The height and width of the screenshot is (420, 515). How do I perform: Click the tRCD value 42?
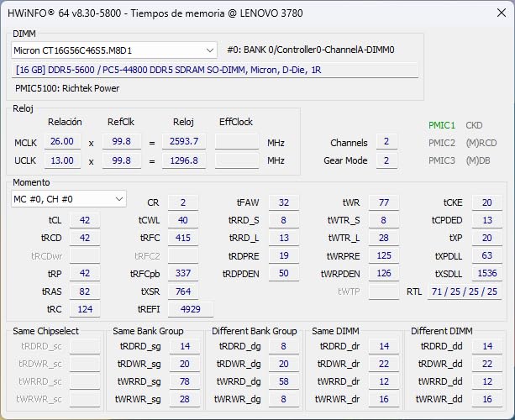point(85,238)
